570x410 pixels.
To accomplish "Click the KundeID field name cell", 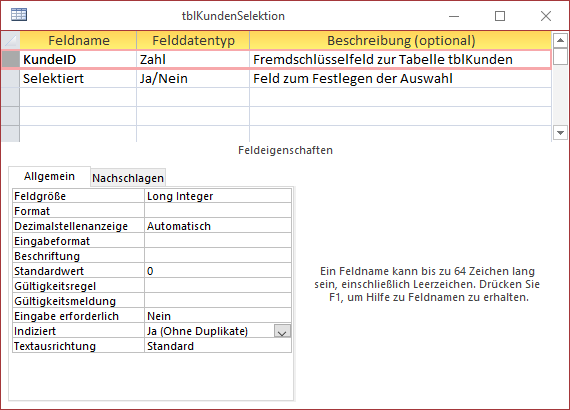I will (78, 60).
